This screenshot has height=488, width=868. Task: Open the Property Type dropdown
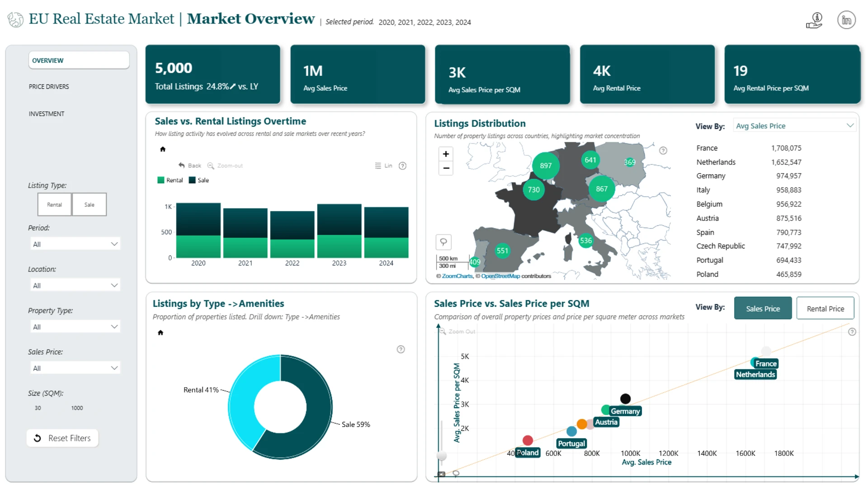click(x=75, y=327)
